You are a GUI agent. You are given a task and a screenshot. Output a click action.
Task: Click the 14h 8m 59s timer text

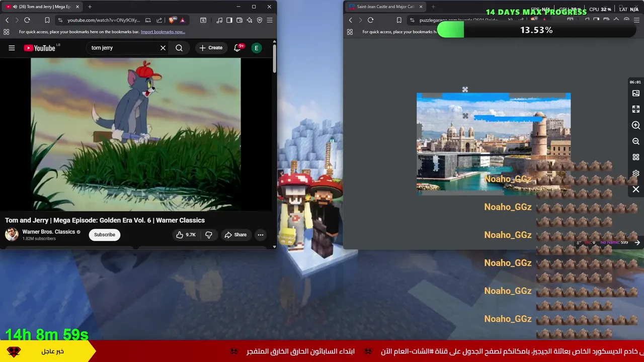[x=47, y=334]
